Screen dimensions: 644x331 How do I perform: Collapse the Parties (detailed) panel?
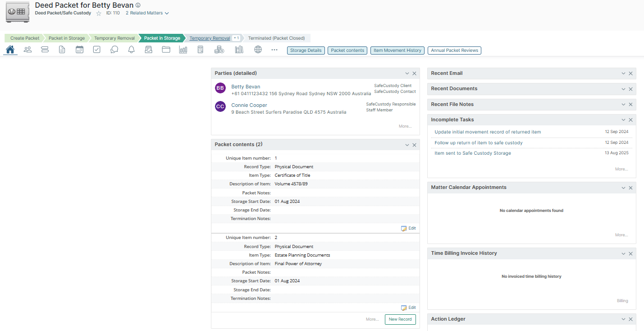[407, 74]
